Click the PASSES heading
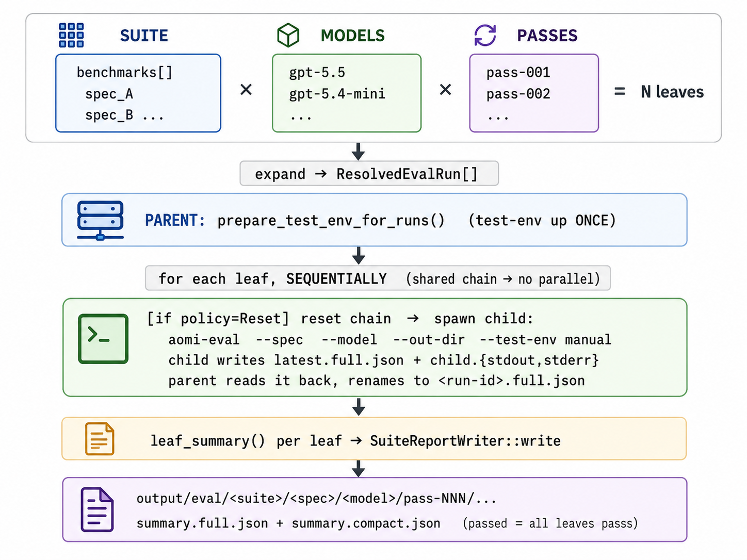The width and height of the screenshot is (747, 560). 547,36
